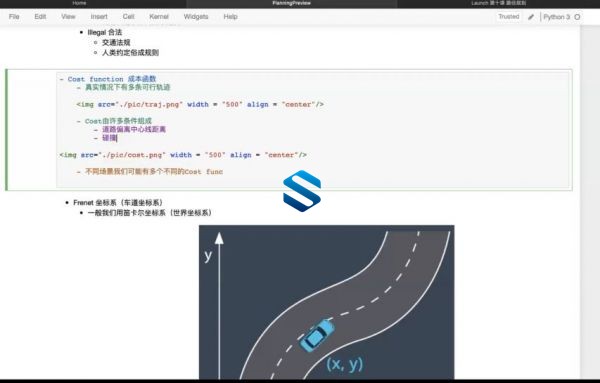Click the y-axis arrow in the diagram

click(219, 305)
